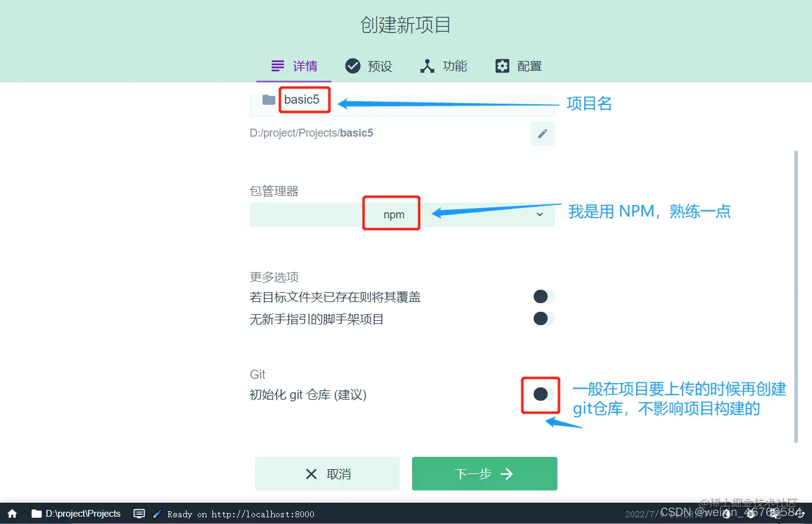Switch to the 预设 tab
The height and width of the screenshot is (524, 812).
point(369,65)
